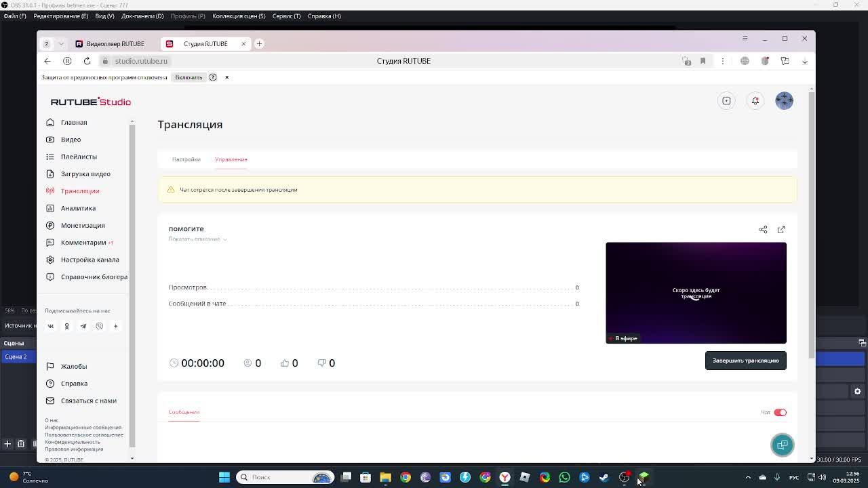Click OBS gear settings icon on right
The height and width of the screenshot is (488, 868).
[857, 391]
